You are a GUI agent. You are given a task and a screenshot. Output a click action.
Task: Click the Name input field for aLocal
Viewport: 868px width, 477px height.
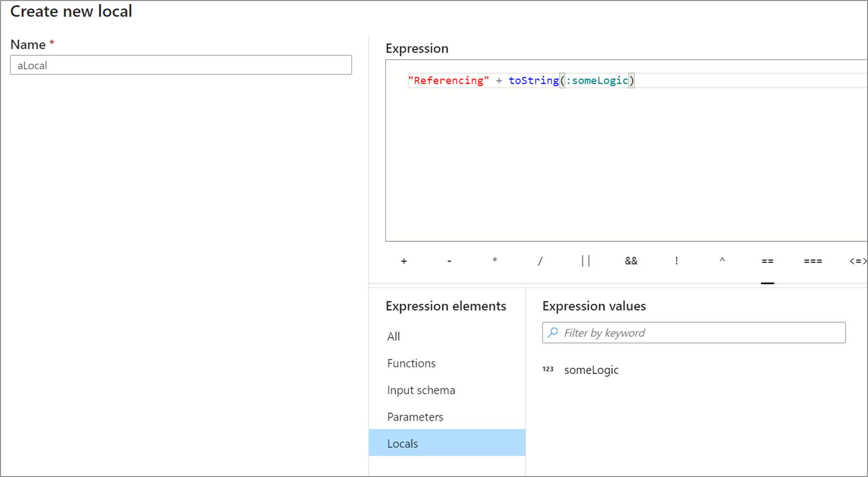(x=181, y=65)
